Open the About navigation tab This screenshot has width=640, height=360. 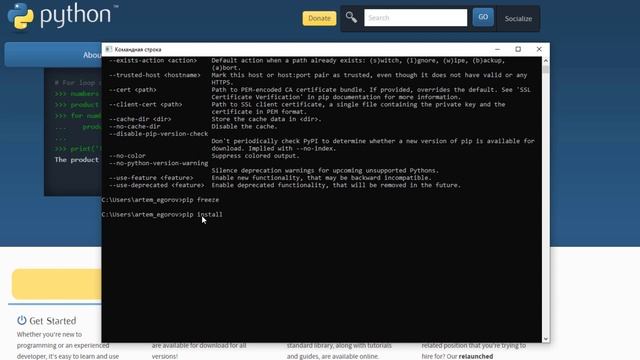tap(92, 55)
